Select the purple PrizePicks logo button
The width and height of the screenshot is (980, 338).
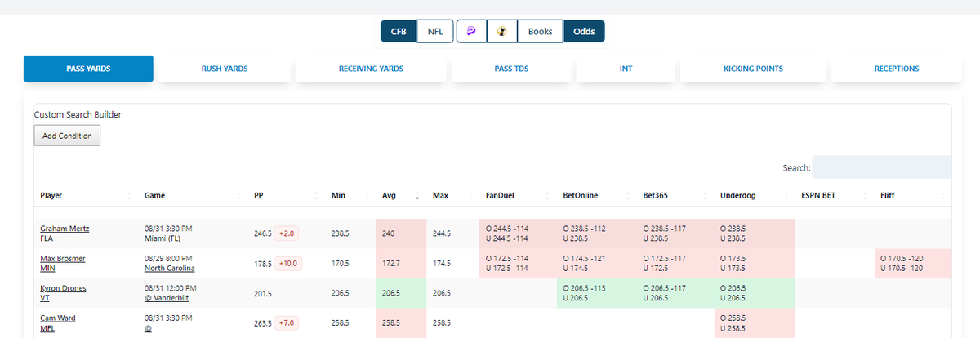coord(471,32)
